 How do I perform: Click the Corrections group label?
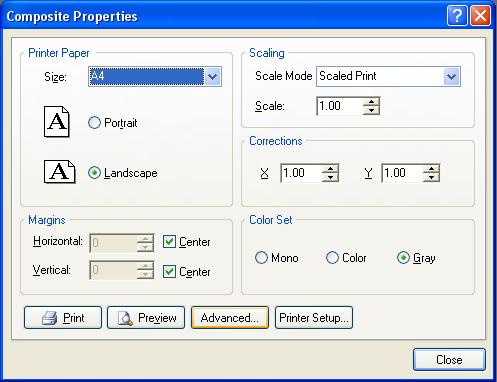[x=276, y=141]
